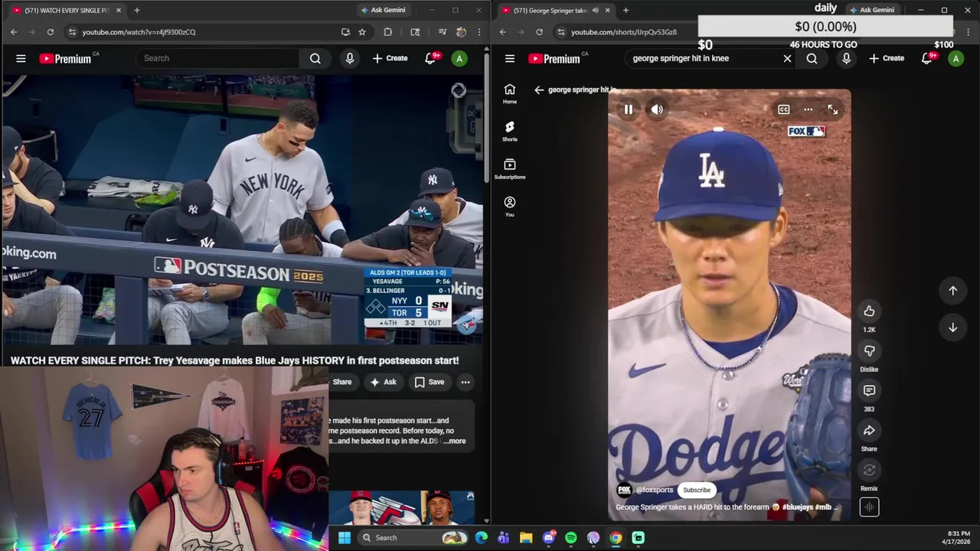The height and width of the screenshot is (551, 980).
Task: Open the @foxsports channel
Action: click(x=655, y=490)
